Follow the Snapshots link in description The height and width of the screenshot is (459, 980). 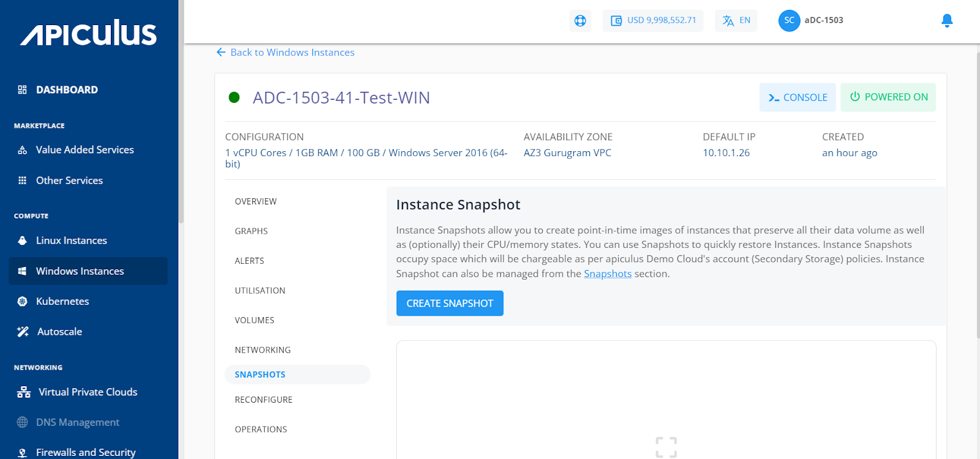pos(607,274)
